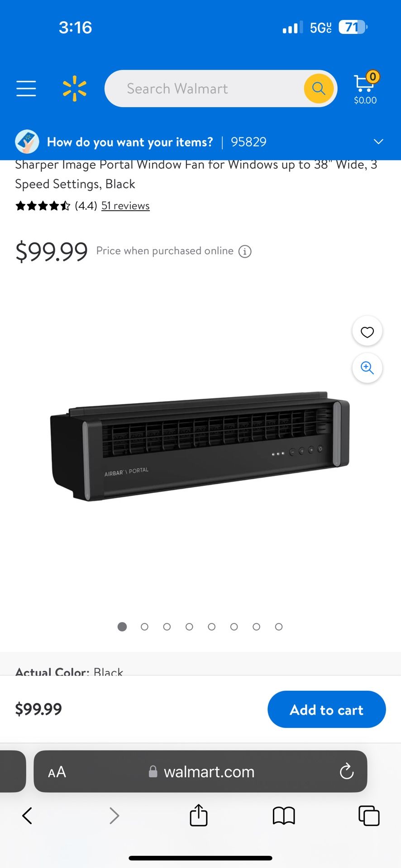
Task: Click the blue Add to cart button
Action: coord(327,709)
